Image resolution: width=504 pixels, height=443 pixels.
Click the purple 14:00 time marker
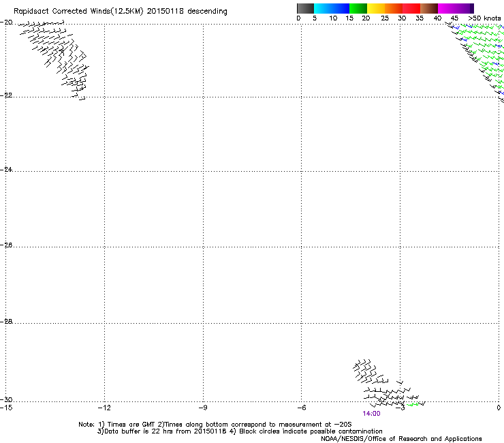pos(371,414)
